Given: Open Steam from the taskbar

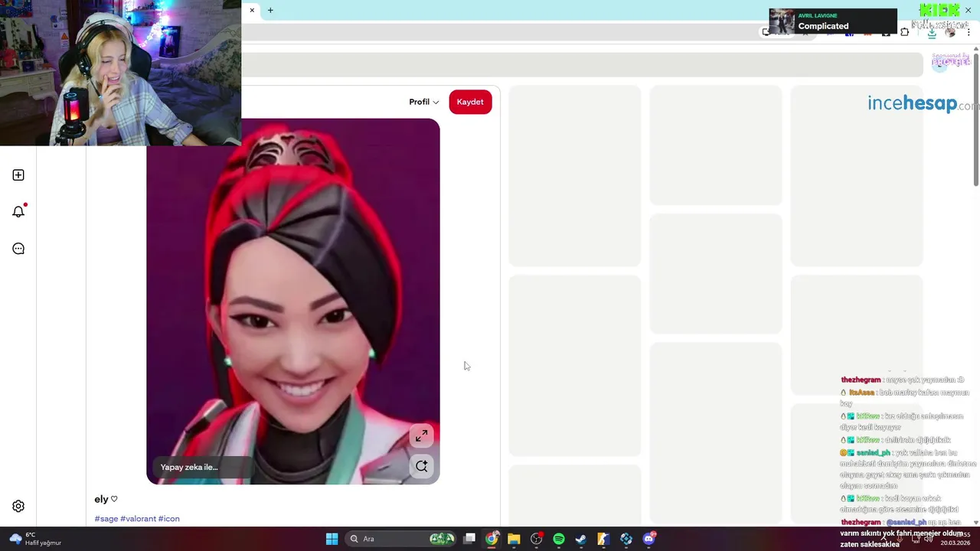Looking at the screenshot, I should pos(581,539).
